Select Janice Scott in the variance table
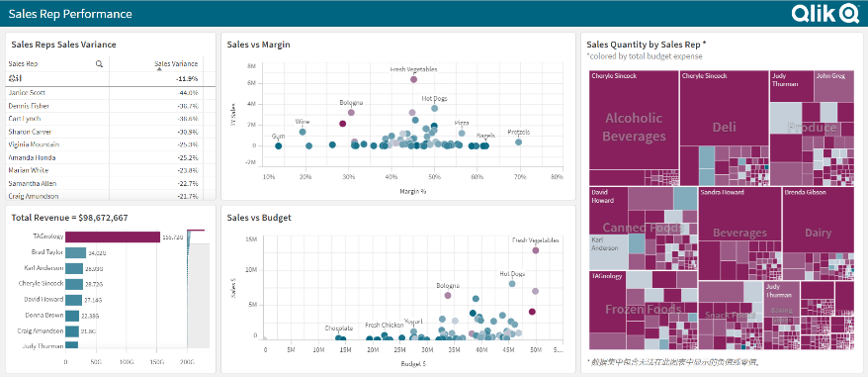 pyautogui.click(x=27, y=93)
